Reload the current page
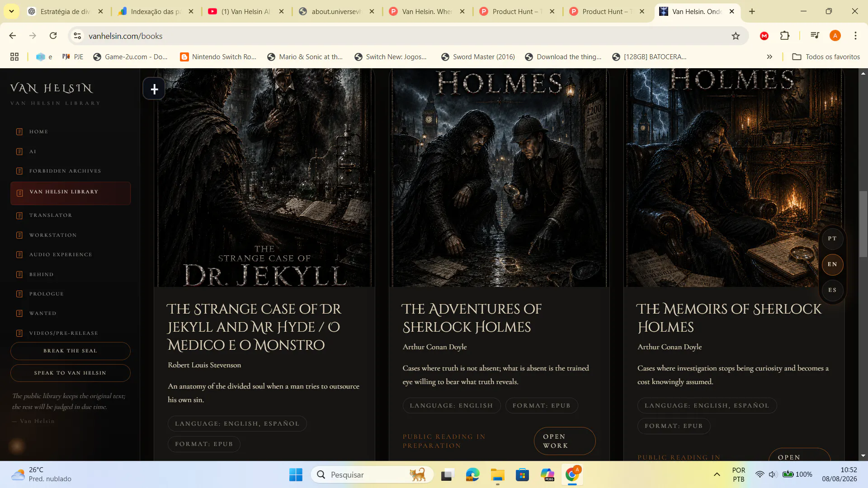Screen dimensions: 868x488 point(53,36)
